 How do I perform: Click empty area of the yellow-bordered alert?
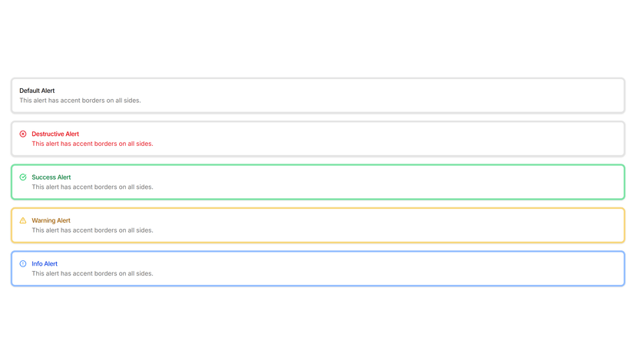point(386,225)
